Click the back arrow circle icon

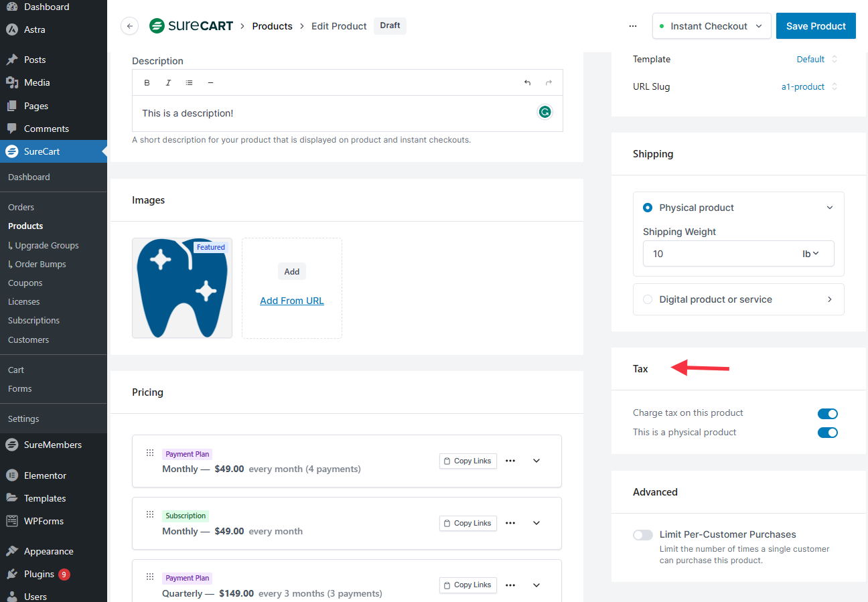tap(129, 26)
